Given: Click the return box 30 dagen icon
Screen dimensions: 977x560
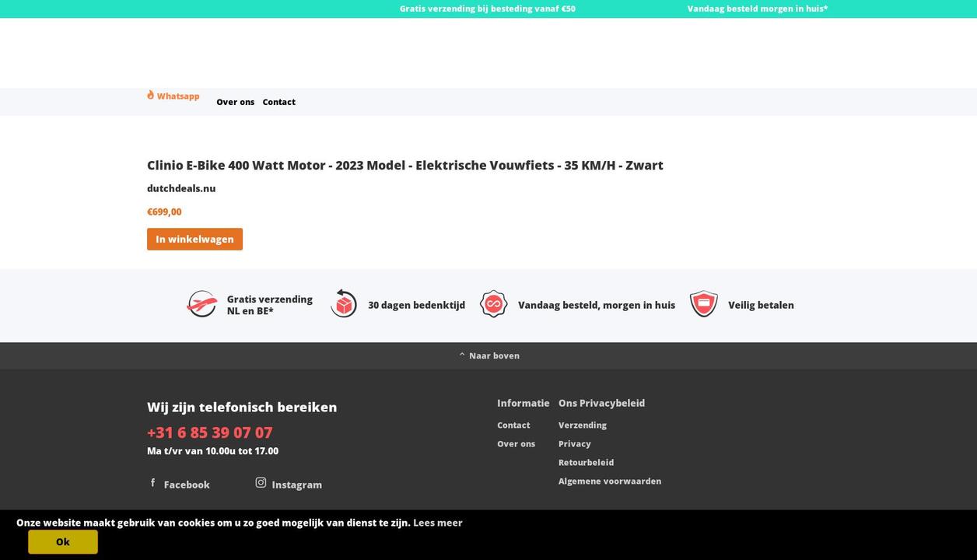Looking at the screenshot, I should pos(344,304).
